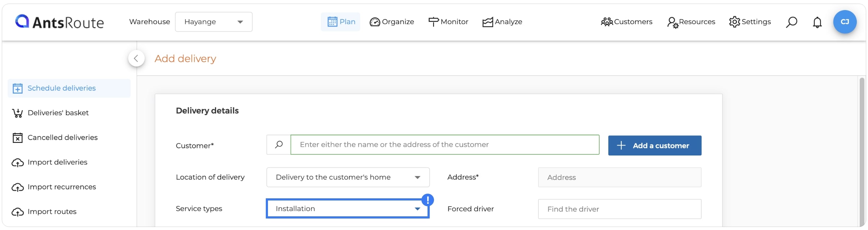The width and height of the screenshot is (868, 230).
Task: Click the page vertical scrollbar
Action: point(862,151)
